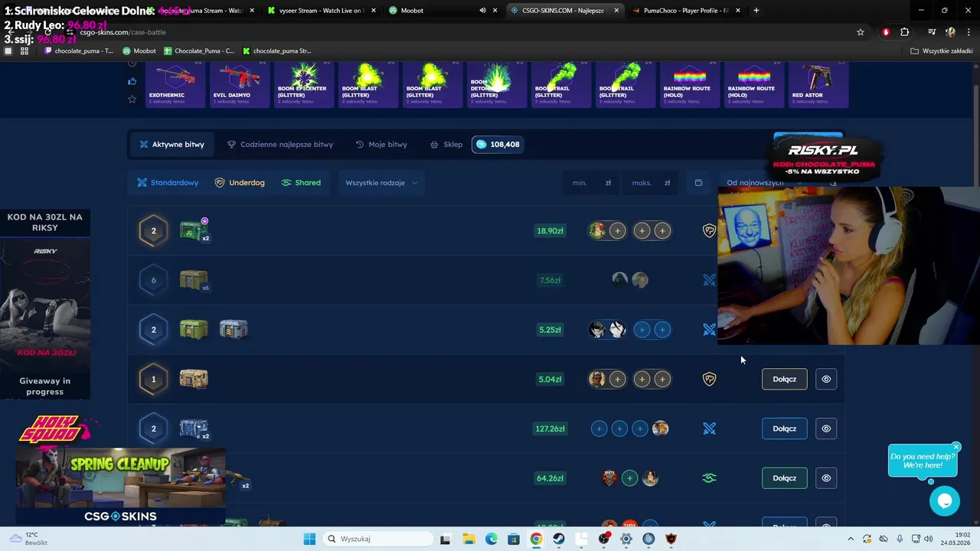
Task: Click crossed swords icon in 127.26zł row
Action: (x=709, y=429)
